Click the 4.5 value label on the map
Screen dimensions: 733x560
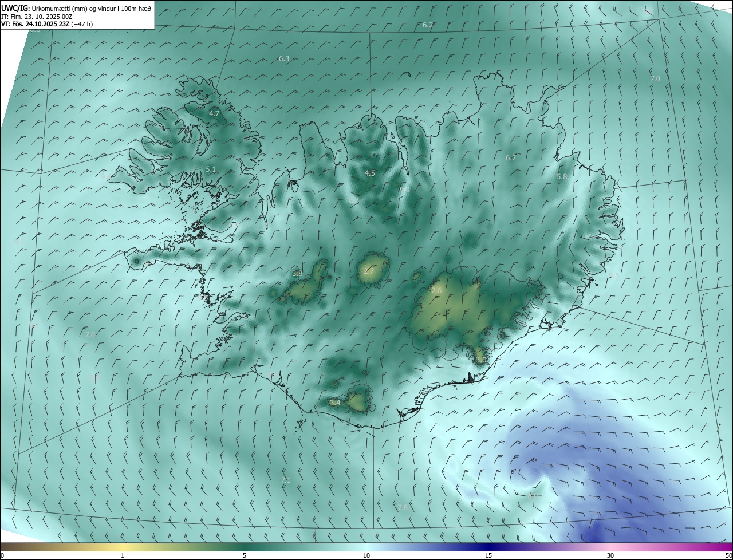click(370, 173)
